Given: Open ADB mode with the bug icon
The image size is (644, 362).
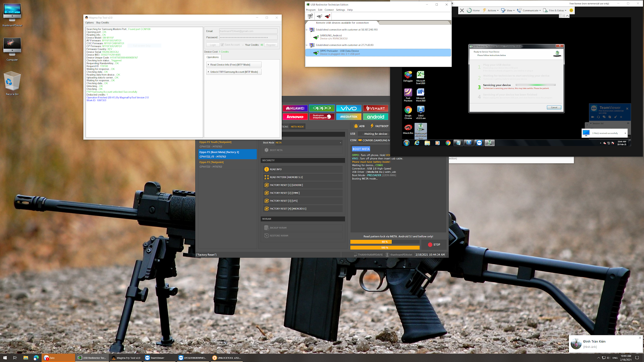Looking at the screenshot, I should coord(359,126).
